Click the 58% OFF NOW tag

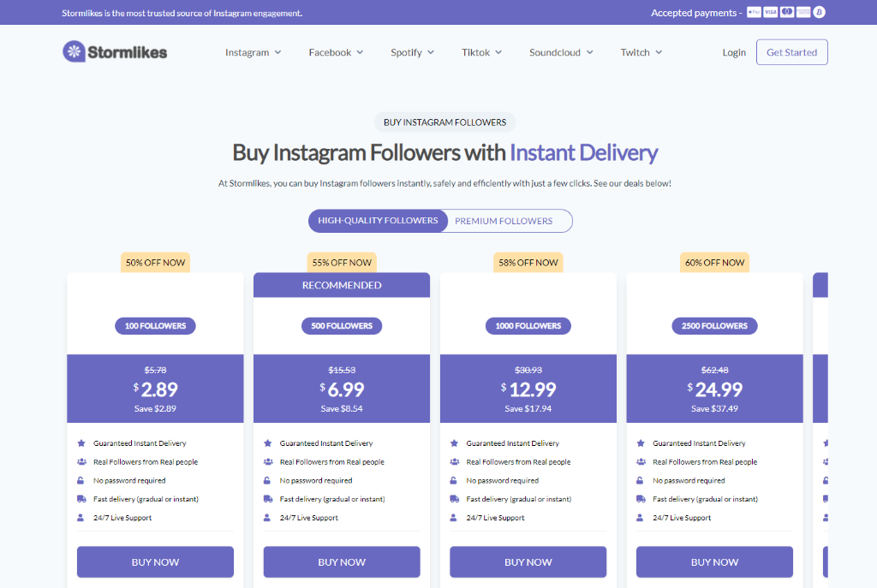(528, 263)
